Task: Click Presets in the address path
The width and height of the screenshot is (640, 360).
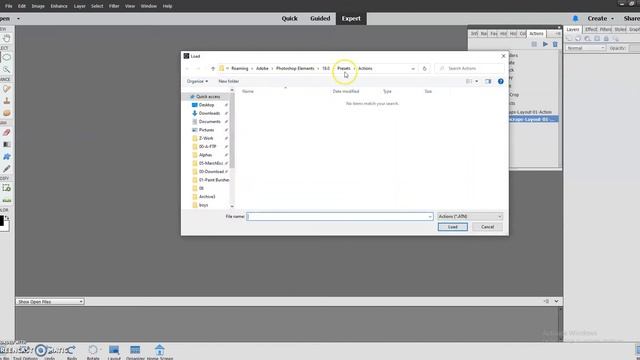Action: pyautogui.click(x=344, y=69)
